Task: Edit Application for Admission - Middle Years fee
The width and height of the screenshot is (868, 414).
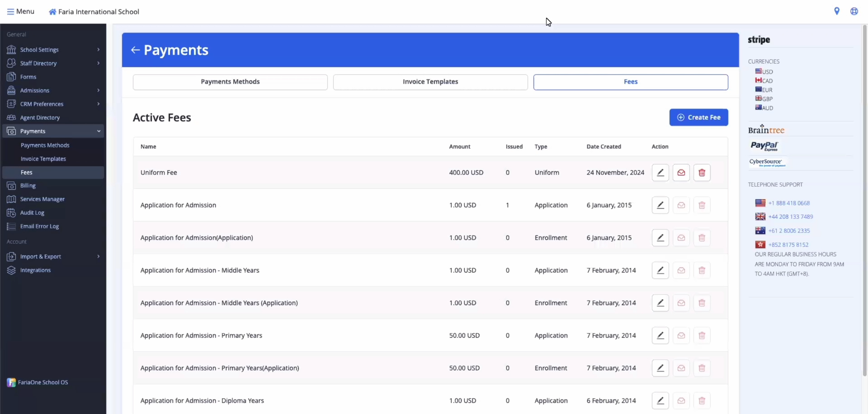Action: 660,270
